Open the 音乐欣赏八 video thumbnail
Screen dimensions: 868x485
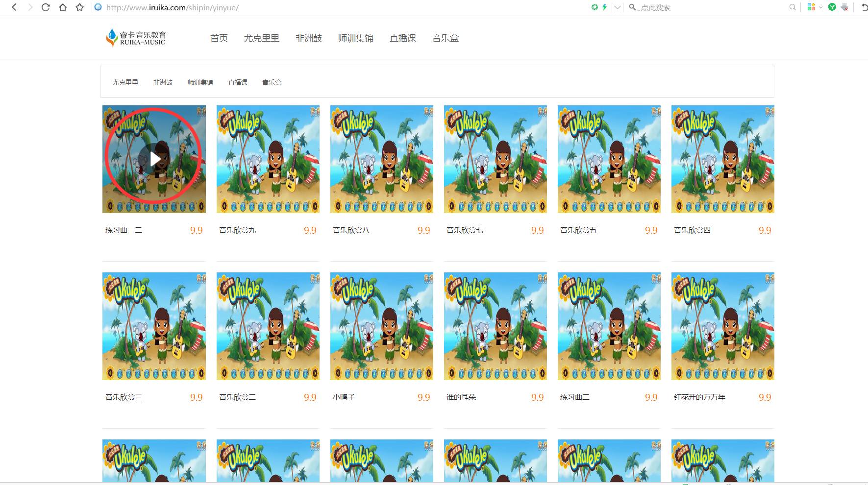pos(382,159)
